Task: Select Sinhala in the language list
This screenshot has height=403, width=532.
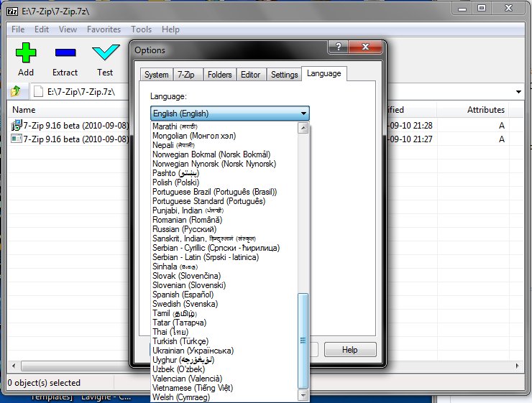Action: pyautogui.click(x=224, y=267)
